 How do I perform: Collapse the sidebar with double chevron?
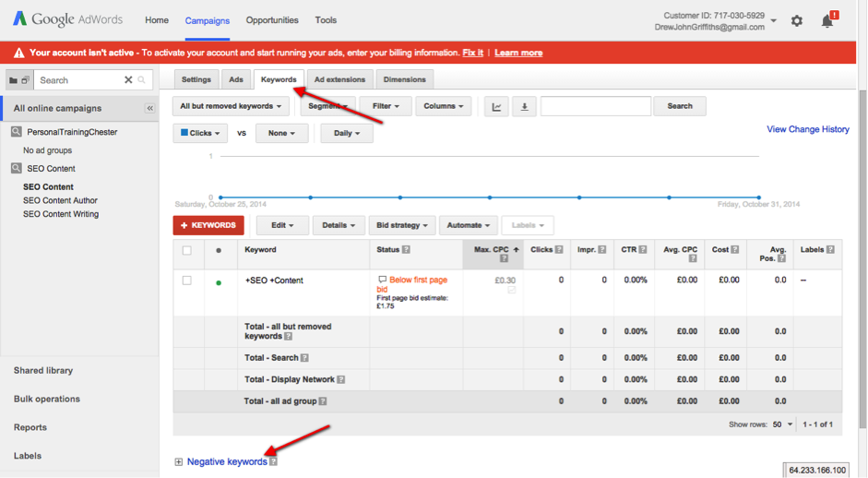[x=150, y=108]
